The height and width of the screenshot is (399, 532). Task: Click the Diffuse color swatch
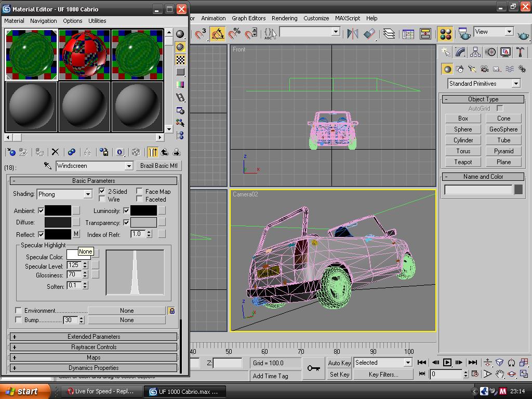click(58, 222)
